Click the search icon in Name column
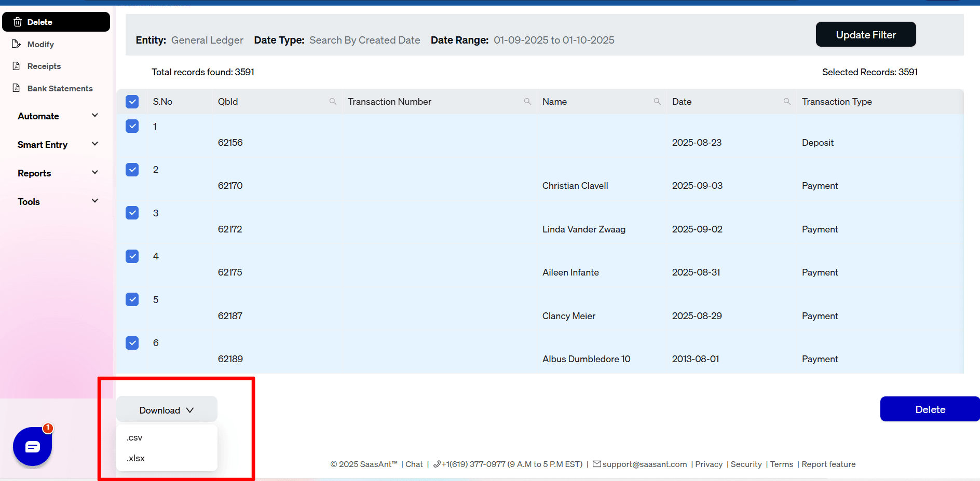This screenshot has height=481, width=980. click(657, 102)
